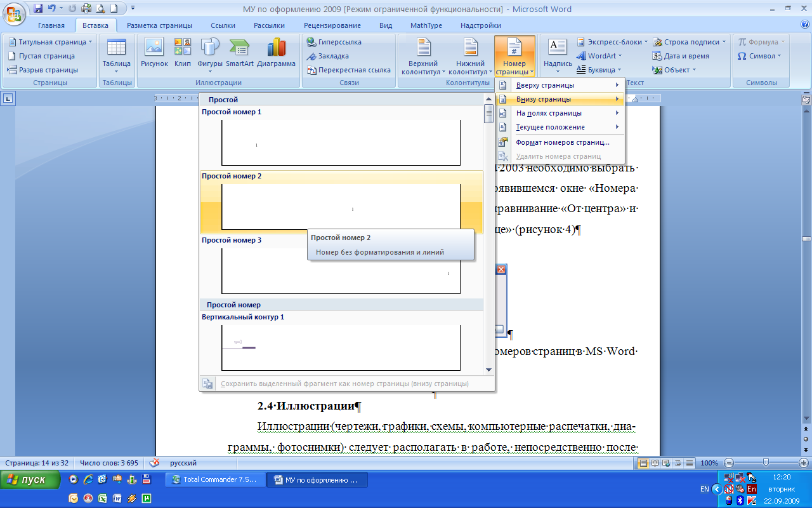The image size is (812, 508).
Task: Click the Save icon in quick access toolbar
Action: [38, 9]
